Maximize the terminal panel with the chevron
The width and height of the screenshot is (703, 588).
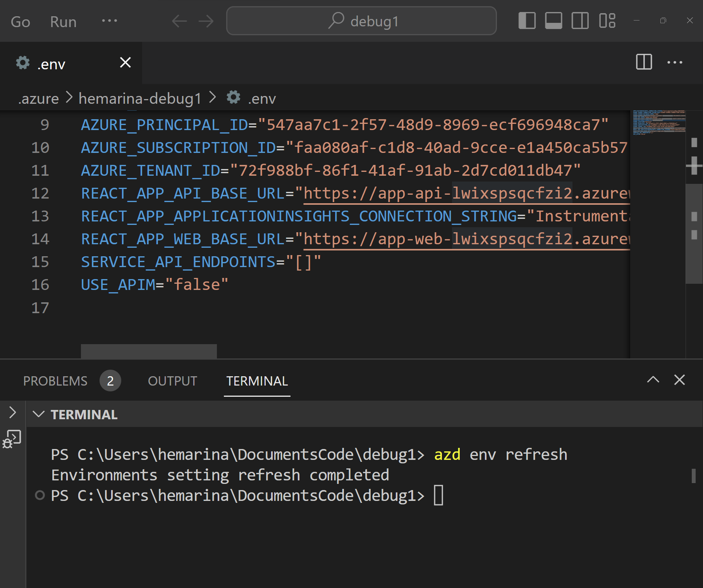(653, 380)
